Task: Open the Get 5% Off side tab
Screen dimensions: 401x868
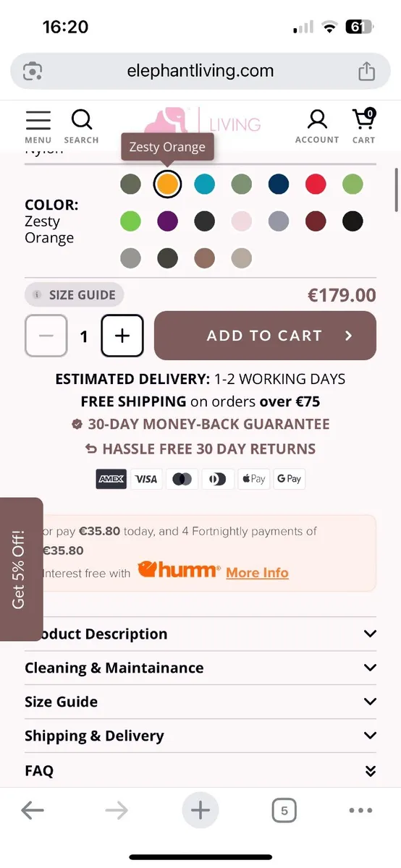Action: [20, 569]
